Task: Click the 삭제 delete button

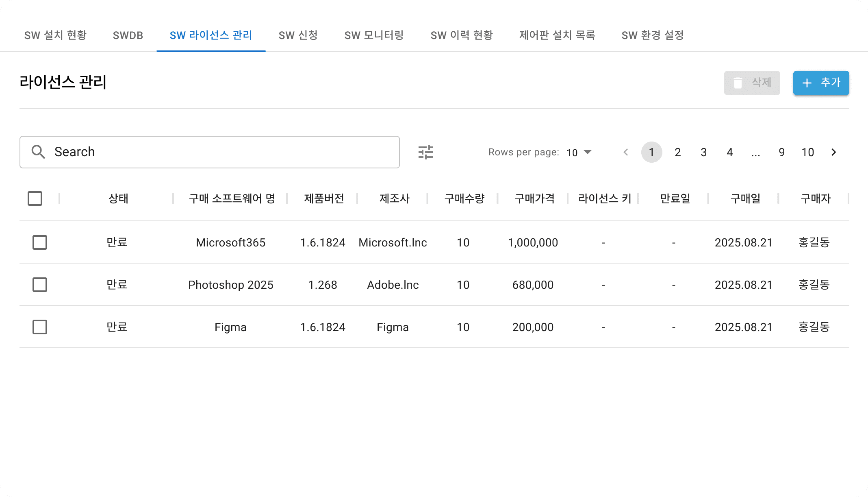Action: [x=752, y=83]
